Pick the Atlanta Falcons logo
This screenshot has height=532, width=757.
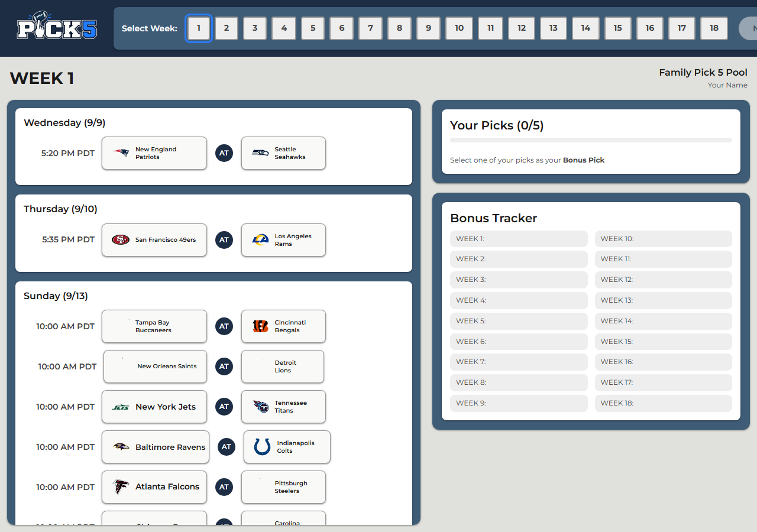click(121, 487)
